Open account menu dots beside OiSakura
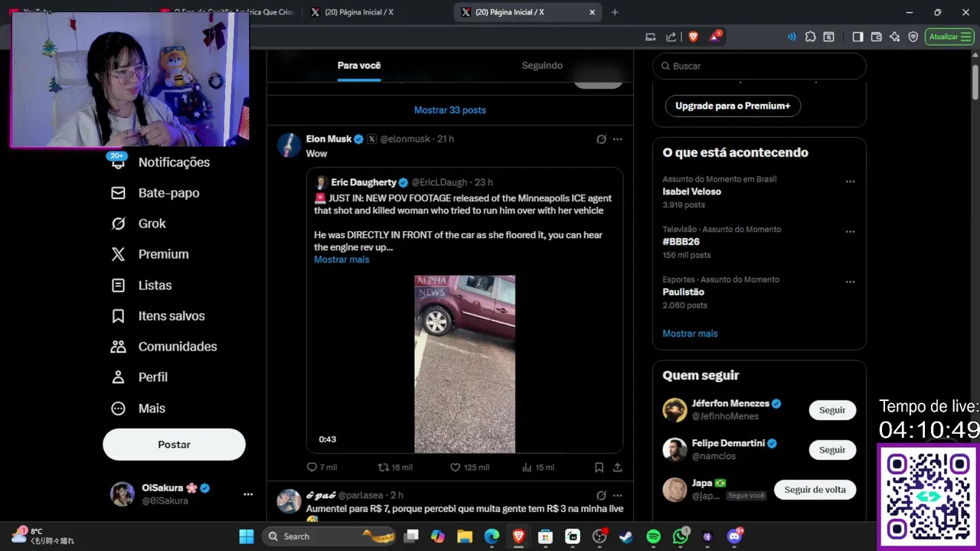Viewport: 980px width, 551px height. (248, 494)
